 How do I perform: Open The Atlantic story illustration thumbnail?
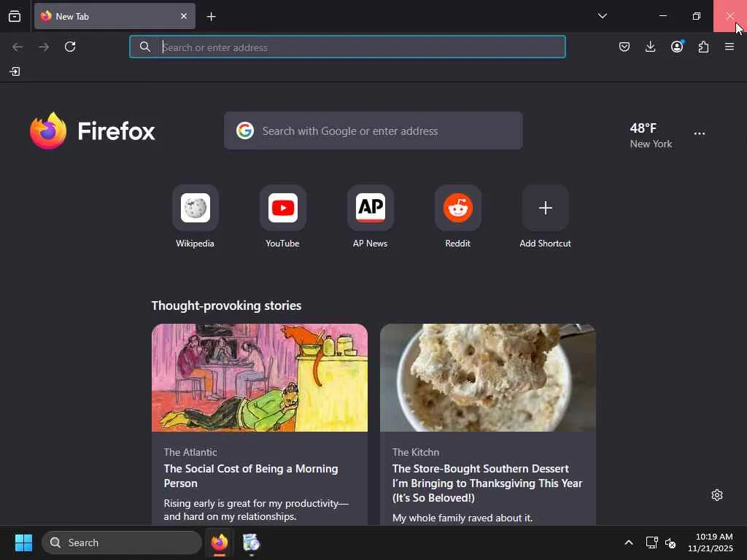click(x=260, y=378)
